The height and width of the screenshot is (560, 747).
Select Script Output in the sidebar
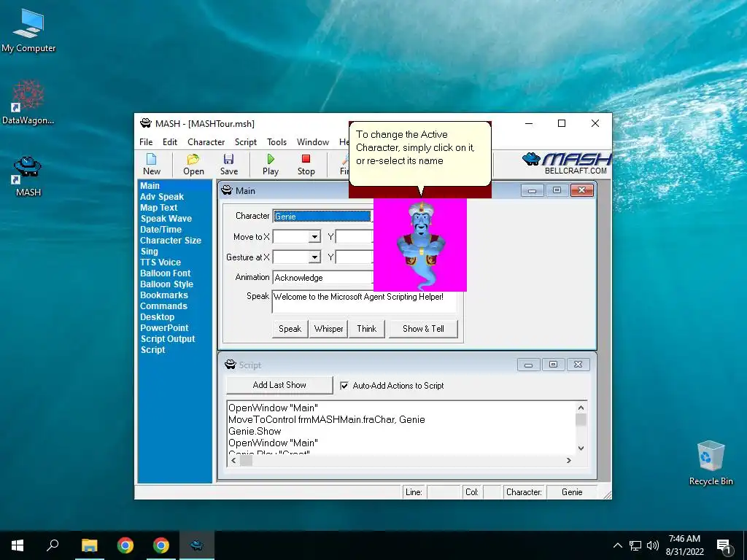click(168, 339)
